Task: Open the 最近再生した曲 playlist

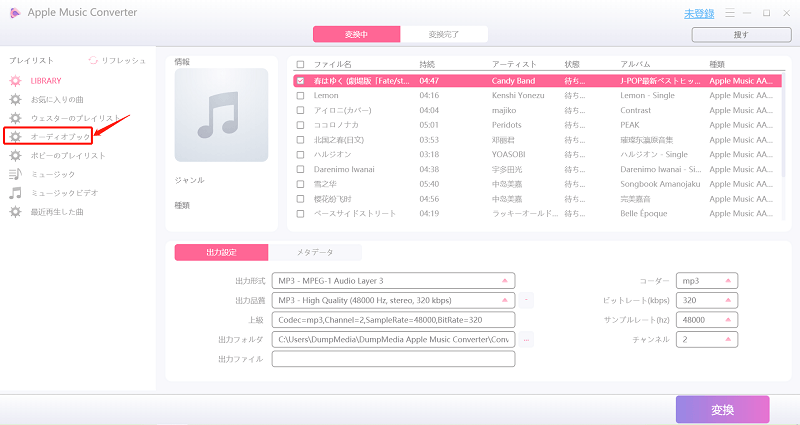Action: tap(57, 212)
